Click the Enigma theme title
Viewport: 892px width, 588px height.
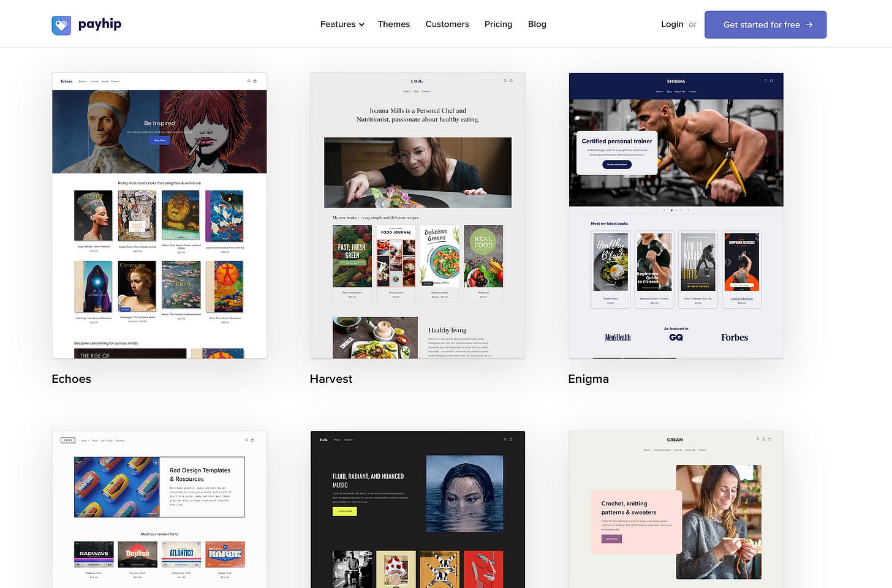(x=588, y=379)
